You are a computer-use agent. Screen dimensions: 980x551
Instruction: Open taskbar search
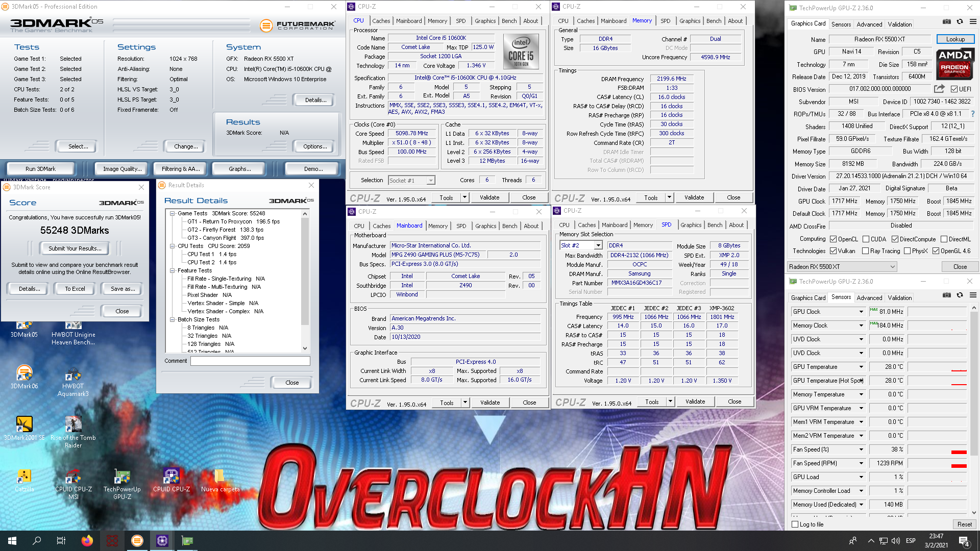(x=37, y=541)
